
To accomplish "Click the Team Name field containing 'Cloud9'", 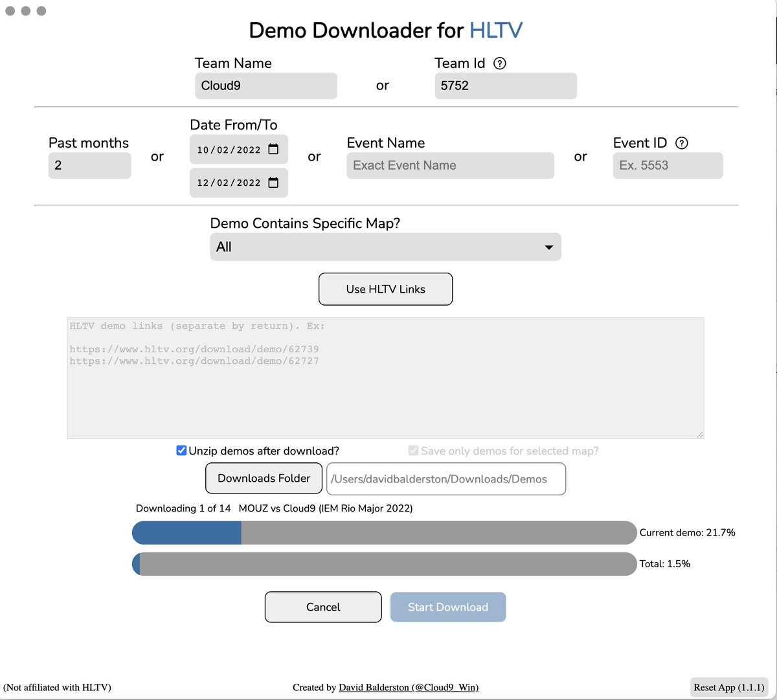I will coord(265,85).
